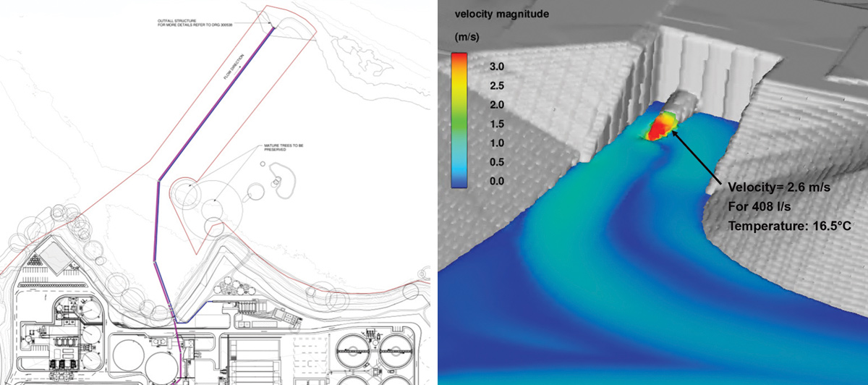Click the 3.0 value on the velocity scale
The image size is (868, 385).
pyautogui.click(x=495, y=66)
